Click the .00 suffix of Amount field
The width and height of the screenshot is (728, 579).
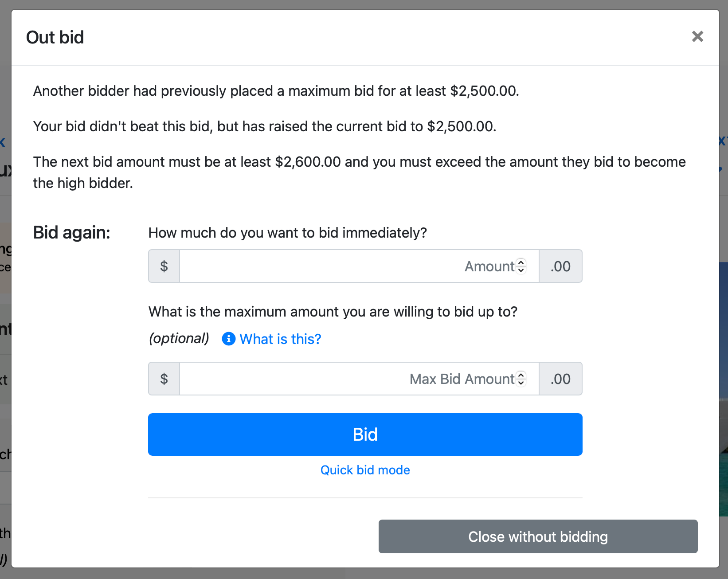[x=560, y=266]
